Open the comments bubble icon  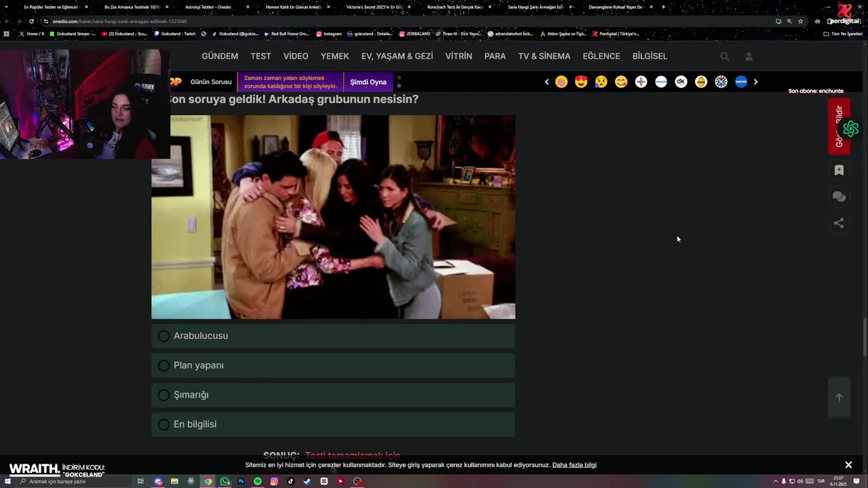click(x=839, y=197)
